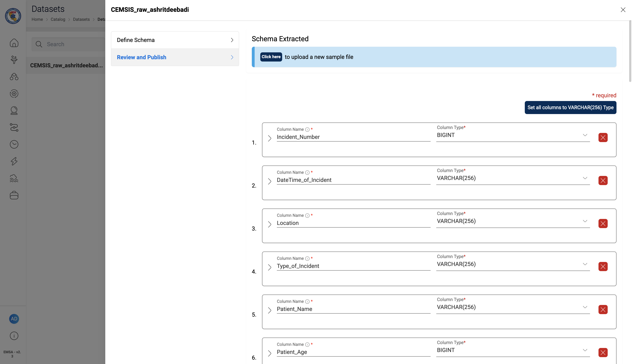Select the Define Schema step
This screenshot has height=364, width=632.
click(175, 40)
